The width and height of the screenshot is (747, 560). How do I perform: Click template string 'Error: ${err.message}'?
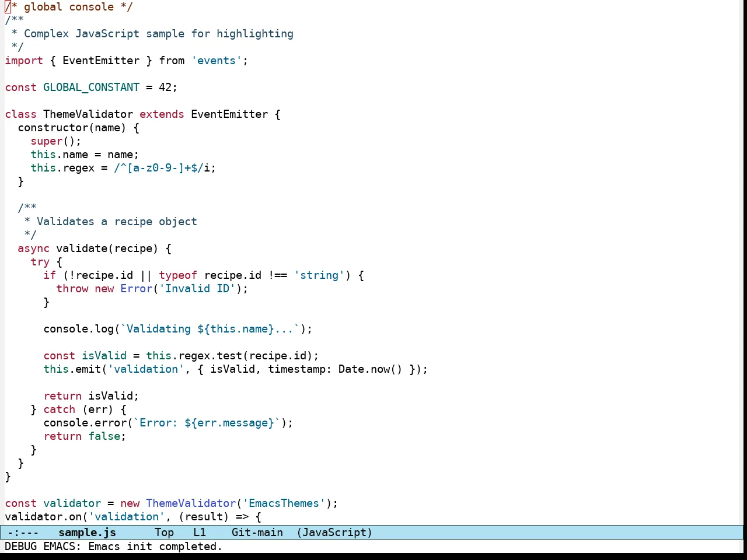tap(207, 423)
